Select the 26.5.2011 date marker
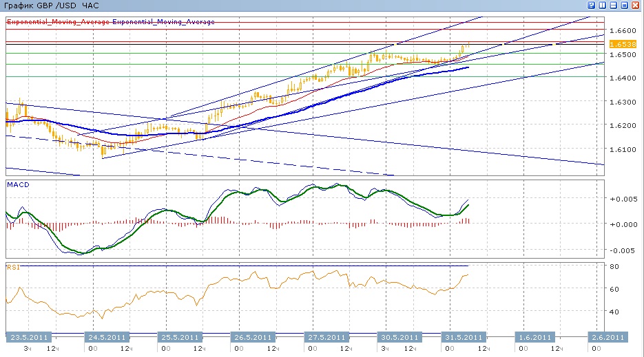The height and width of the screenshot is (357, 644). [x=253, y=337]
